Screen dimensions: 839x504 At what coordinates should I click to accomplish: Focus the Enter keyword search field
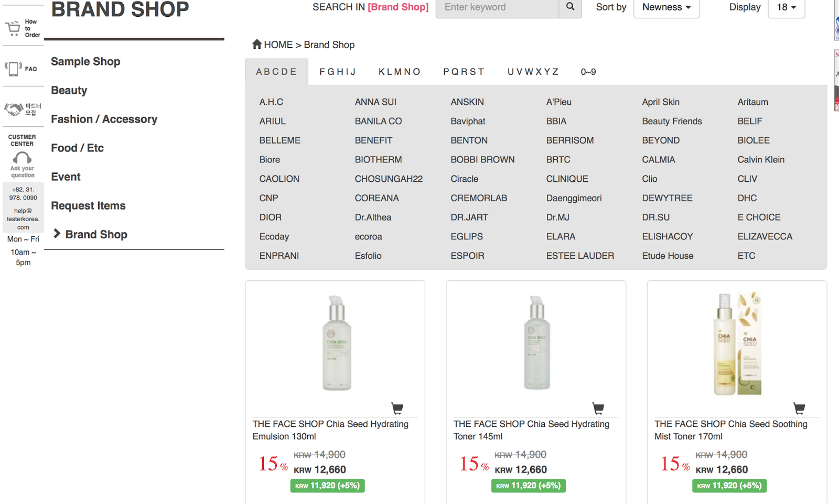[x=497, y=7]
